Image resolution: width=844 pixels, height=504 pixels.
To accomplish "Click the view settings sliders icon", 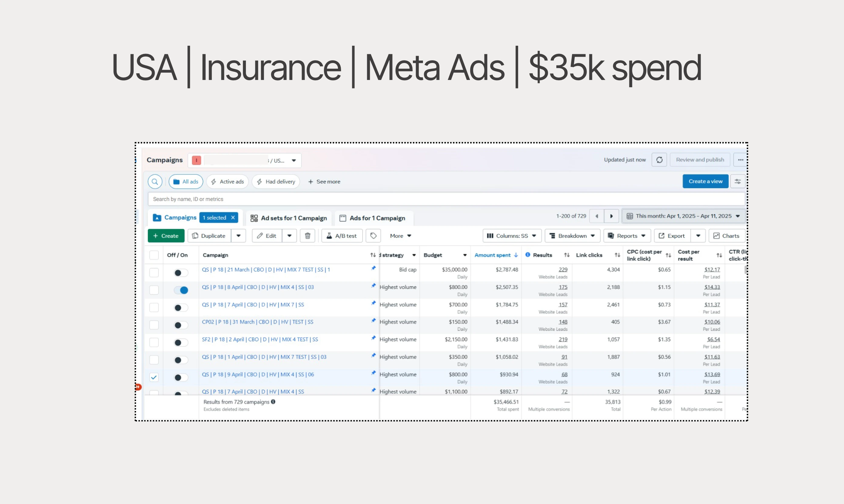I will [738, 181].
